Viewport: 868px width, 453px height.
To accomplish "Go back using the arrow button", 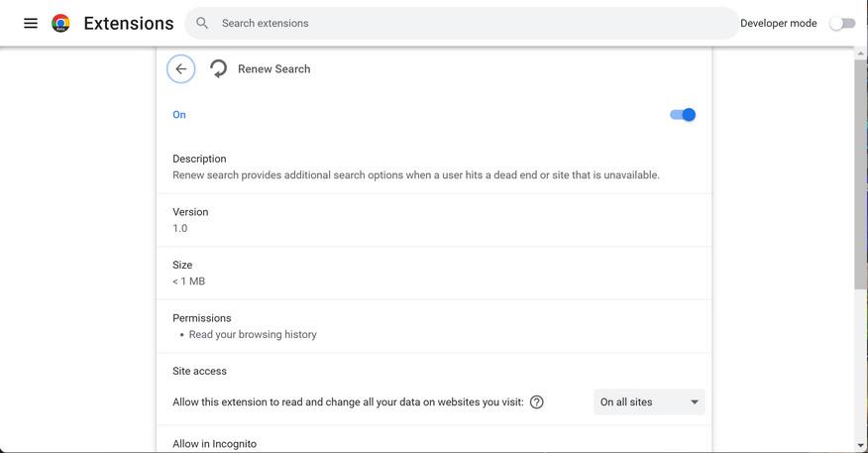I will tap(180, 68).
